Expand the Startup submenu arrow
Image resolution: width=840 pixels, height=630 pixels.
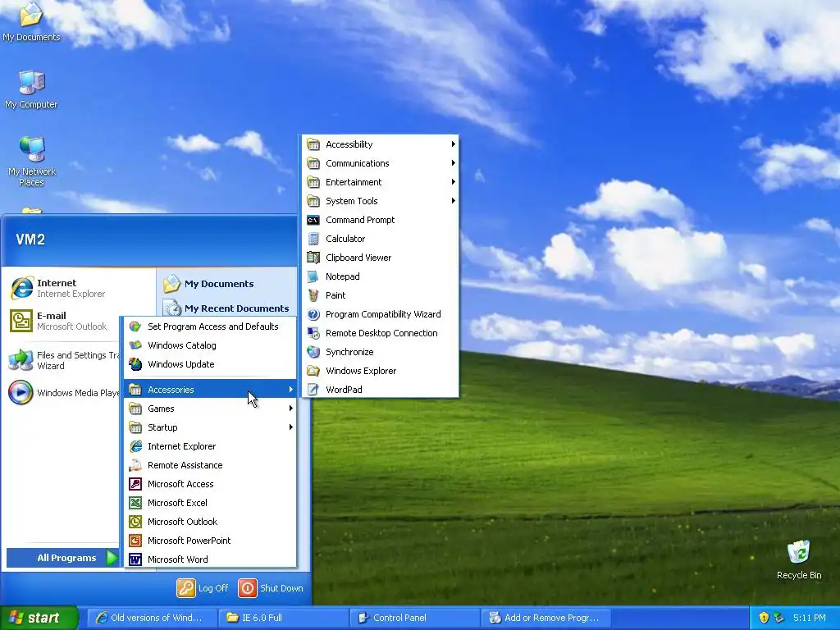pyautogui.click(x=291, y=427)
